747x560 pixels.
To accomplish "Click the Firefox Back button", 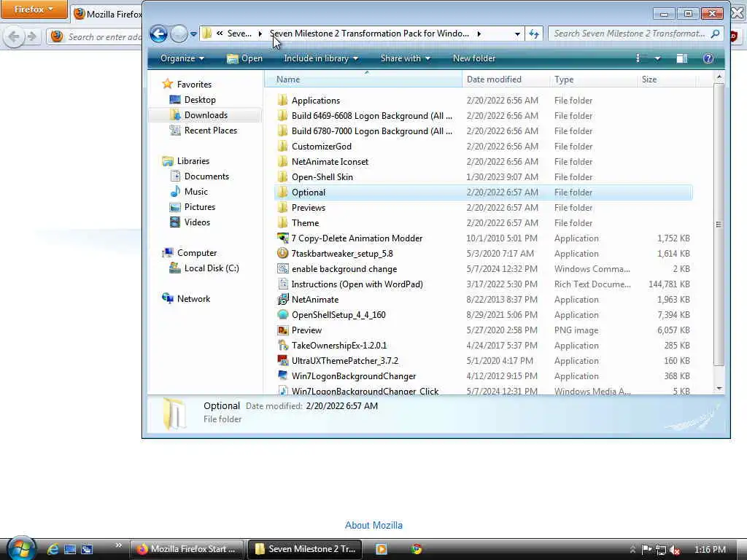I will [14, 36].
